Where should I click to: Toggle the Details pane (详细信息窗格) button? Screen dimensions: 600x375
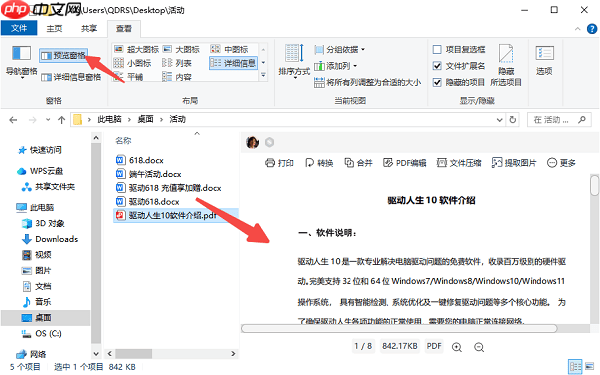[71, 77]
